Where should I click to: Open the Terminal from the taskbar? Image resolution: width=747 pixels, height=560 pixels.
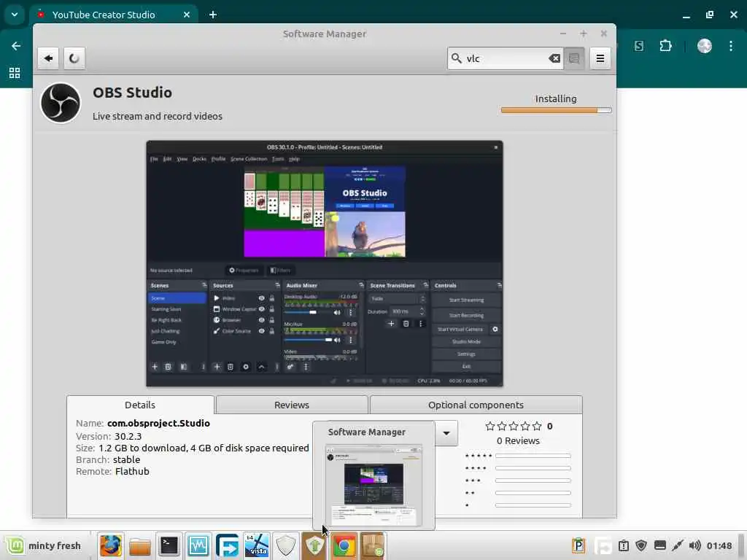[x=169, y=545]
